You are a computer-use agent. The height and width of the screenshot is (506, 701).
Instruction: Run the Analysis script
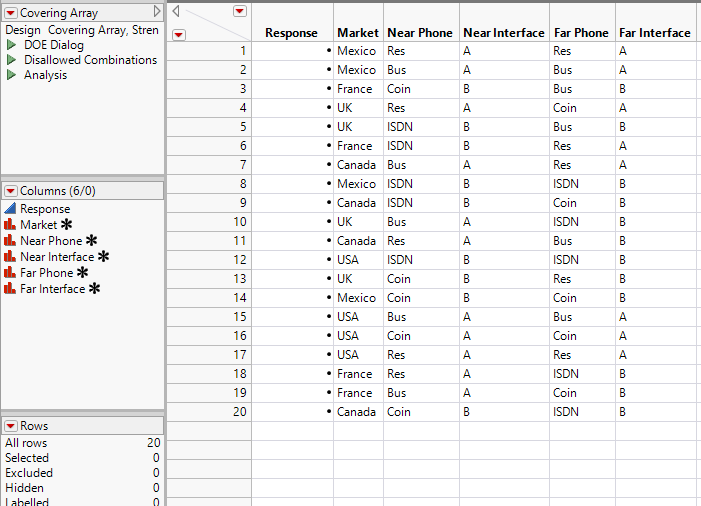pyautogui.click(x=11, y=75)
